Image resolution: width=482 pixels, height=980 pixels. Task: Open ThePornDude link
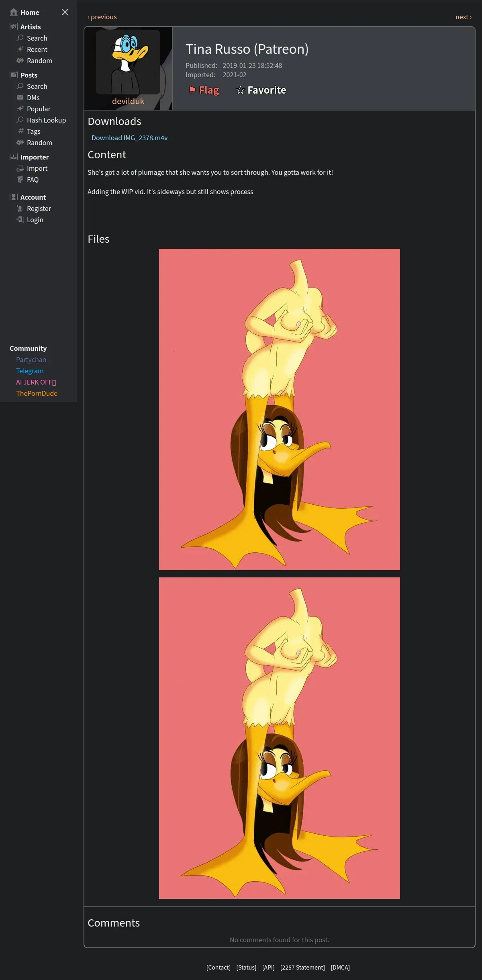[x=37, y=393]
